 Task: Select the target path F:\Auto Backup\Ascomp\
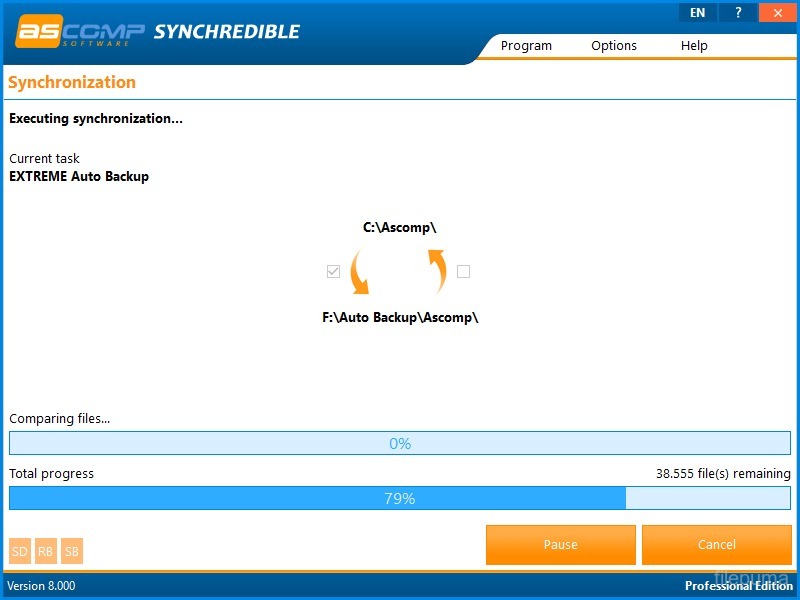coord(400,317)
